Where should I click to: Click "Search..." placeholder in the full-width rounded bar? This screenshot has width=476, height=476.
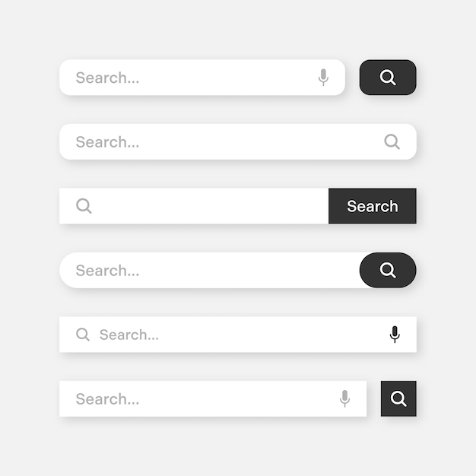click(x=107, y=142)
